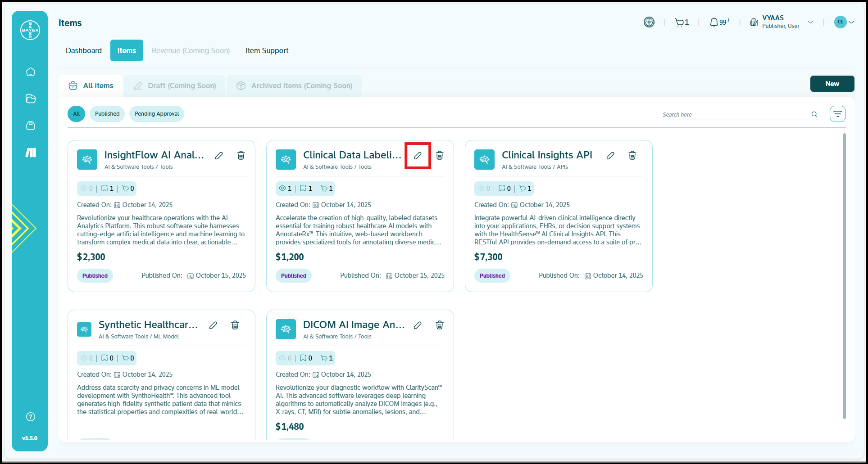The width and height of the screenshot is (868, 464).
Task: Click the search magnifier icon
Action: 814,114
